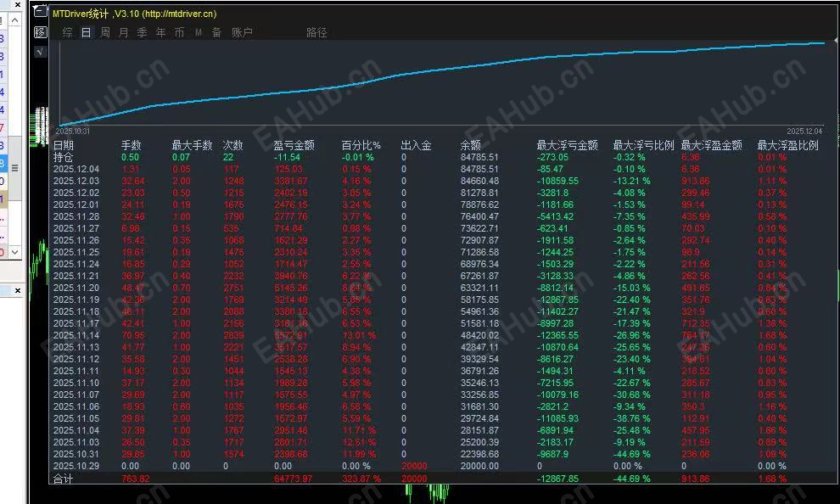Image resolution: width=840 pixels, height=504 pixels.
Task: Select the 2025.11.18 date cell
Action: (x=76, y=311)
